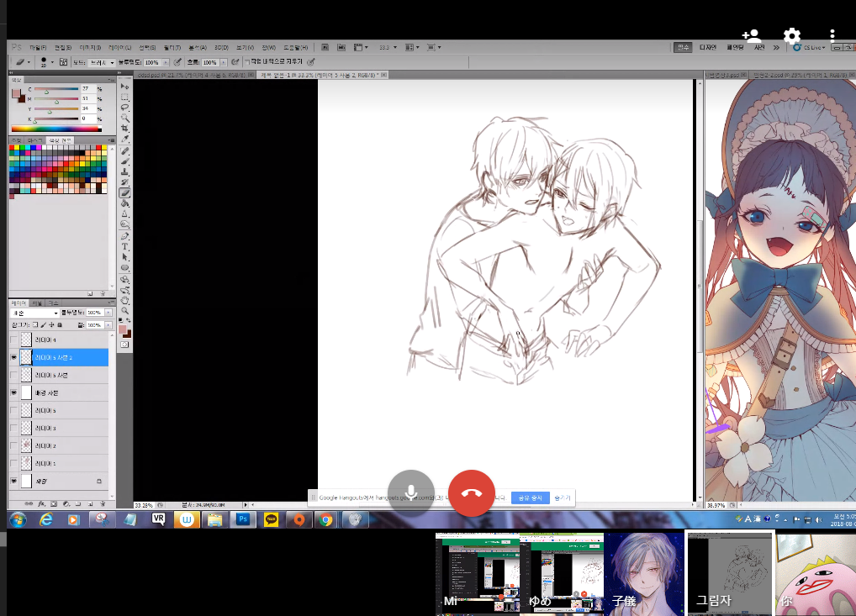Open layer blend mode dropdown
Image resolution: width=856 pixels, height=616 pixels.
point(35,313)
